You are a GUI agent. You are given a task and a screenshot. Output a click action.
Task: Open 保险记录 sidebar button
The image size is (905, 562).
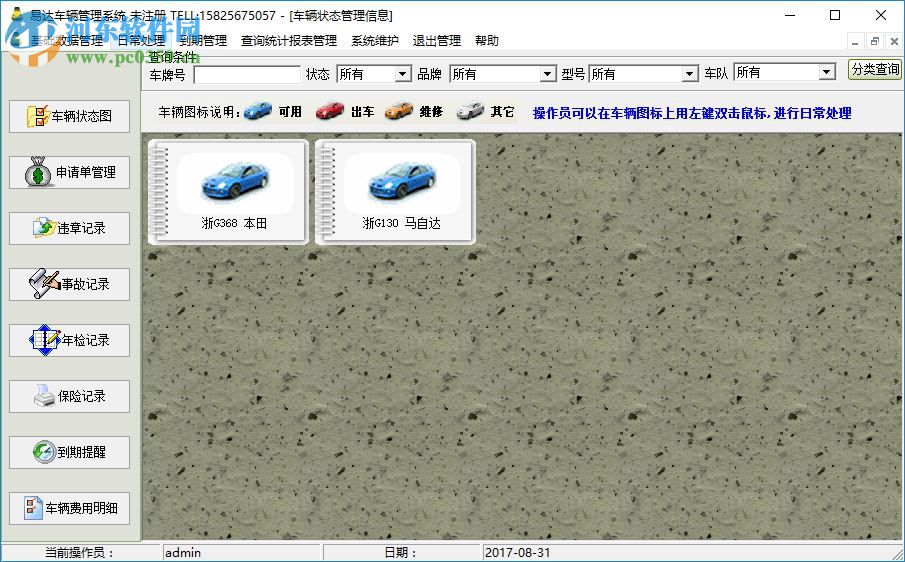(69, 396)
